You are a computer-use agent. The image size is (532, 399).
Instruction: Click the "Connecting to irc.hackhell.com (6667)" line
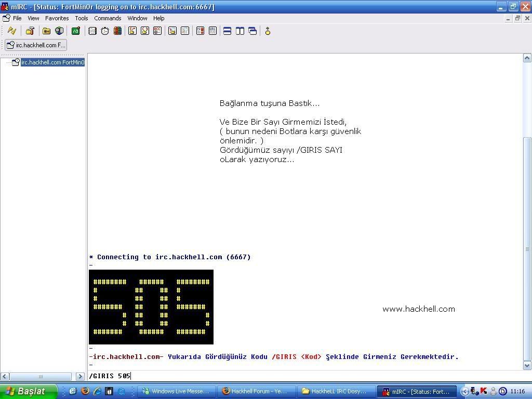pos(170,257)
